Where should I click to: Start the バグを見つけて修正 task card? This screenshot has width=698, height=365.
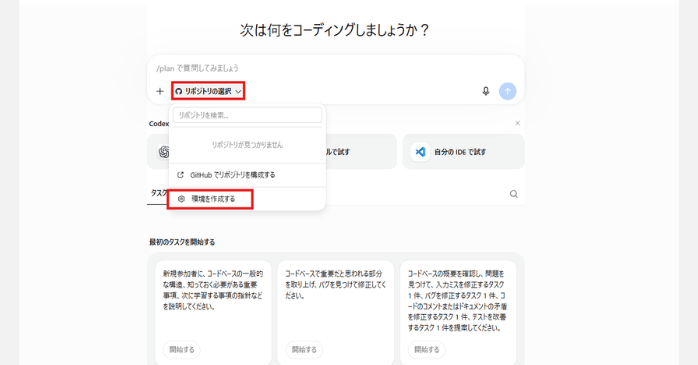[x=304, y=349]
